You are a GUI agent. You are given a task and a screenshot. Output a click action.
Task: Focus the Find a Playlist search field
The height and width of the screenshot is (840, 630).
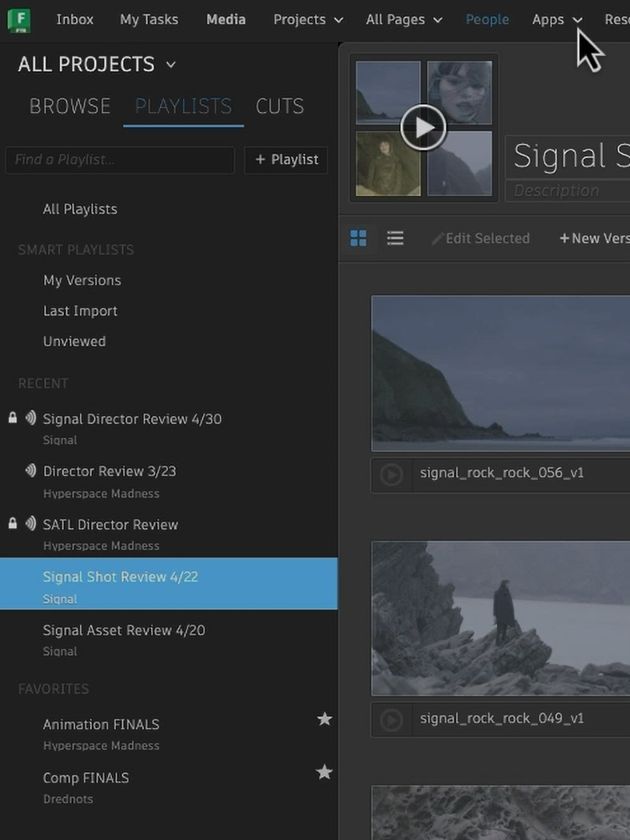[x=120, y=160]
